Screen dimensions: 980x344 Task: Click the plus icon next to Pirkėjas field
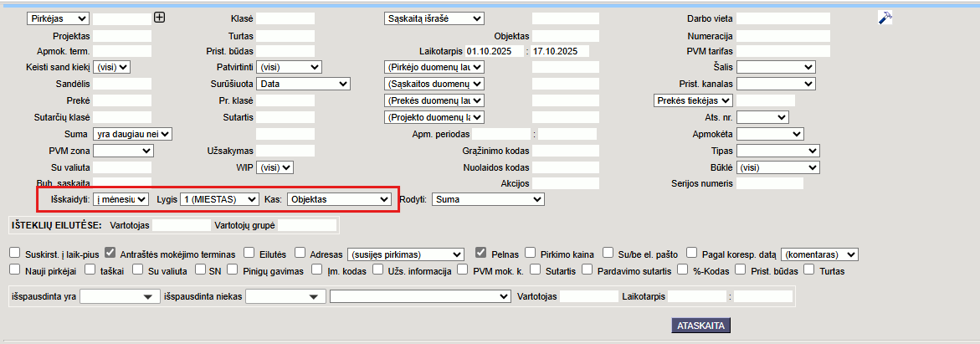tap(160, 18)
